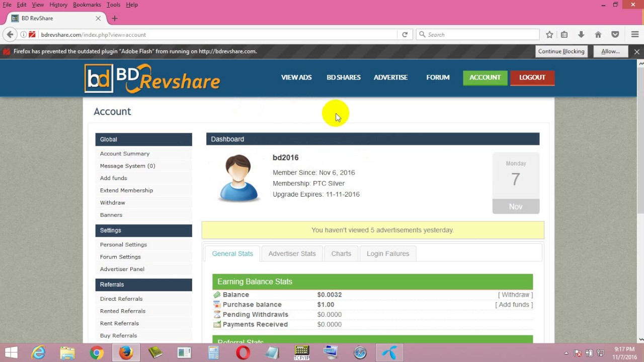Open Forum Settings link

(120, 257)
